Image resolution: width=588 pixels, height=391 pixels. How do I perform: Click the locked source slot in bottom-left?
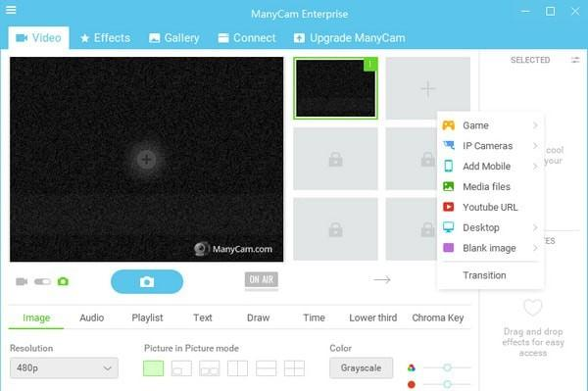(x=335, y=229)
